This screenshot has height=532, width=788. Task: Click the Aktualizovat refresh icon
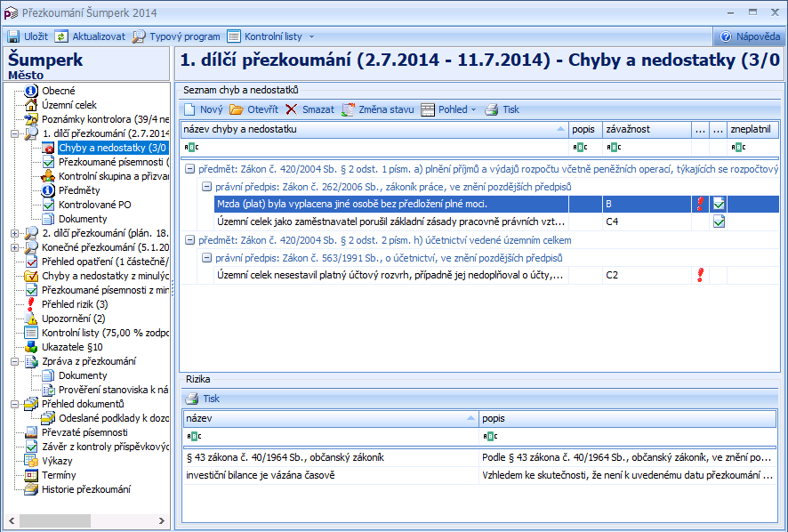tap(61, 36)
